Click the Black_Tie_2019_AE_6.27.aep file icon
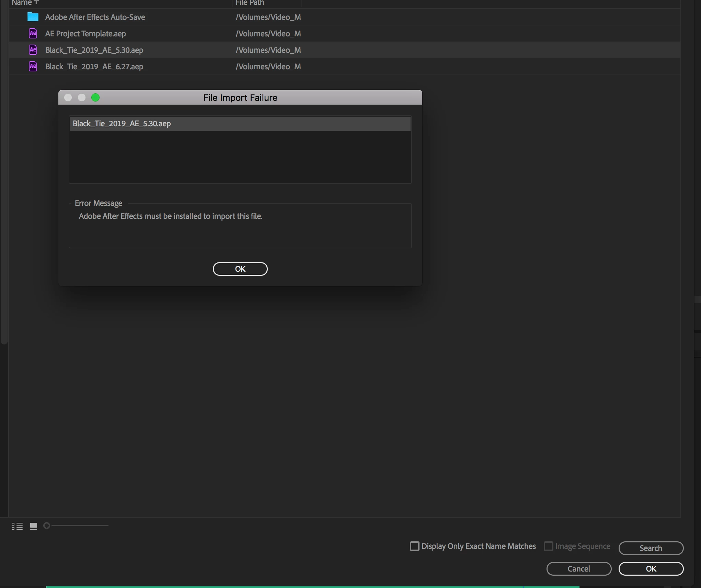 tap(33, 66)
